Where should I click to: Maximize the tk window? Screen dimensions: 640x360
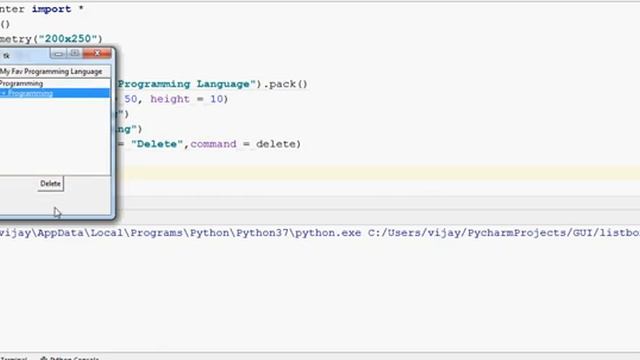[74, 53]
